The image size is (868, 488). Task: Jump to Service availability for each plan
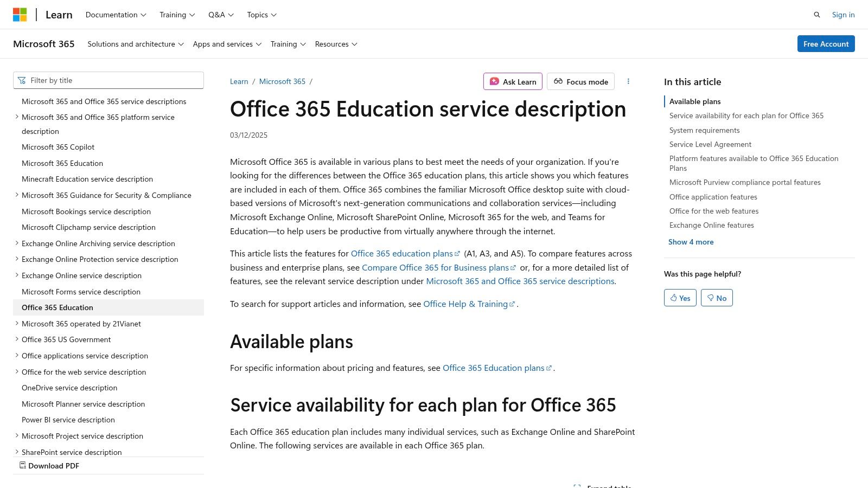pyautogui.click(x=746, y=115)
